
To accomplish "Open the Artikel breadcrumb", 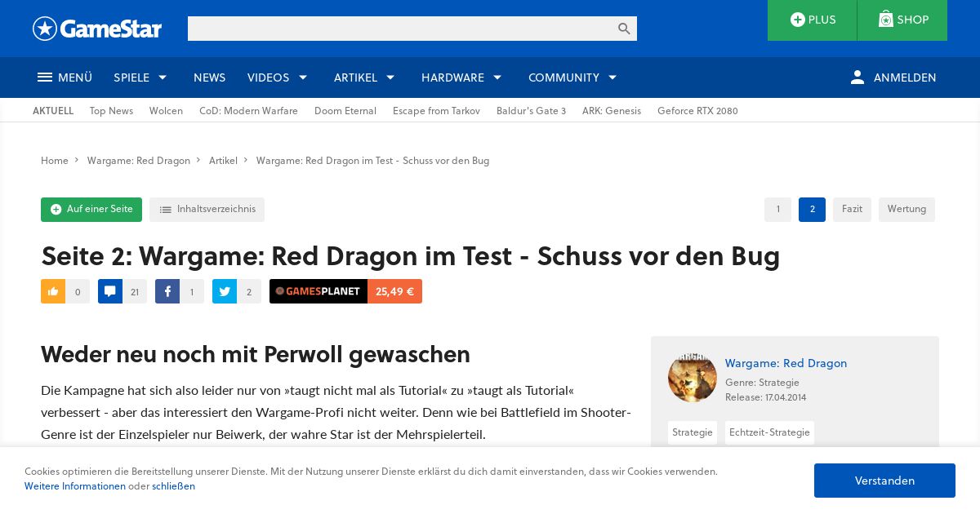I will [x=223, y=161].
